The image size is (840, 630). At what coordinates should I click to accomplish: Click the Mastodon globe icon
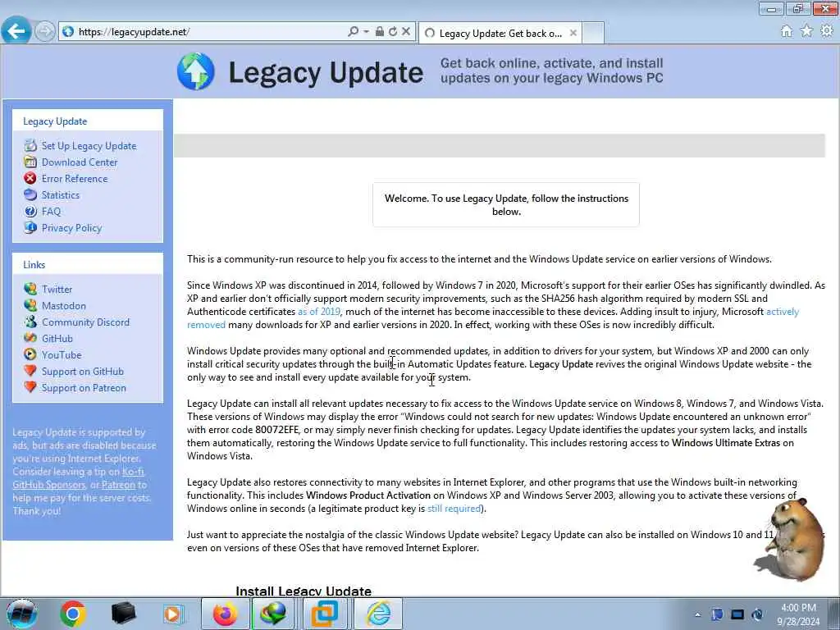(x=30, y=305)
